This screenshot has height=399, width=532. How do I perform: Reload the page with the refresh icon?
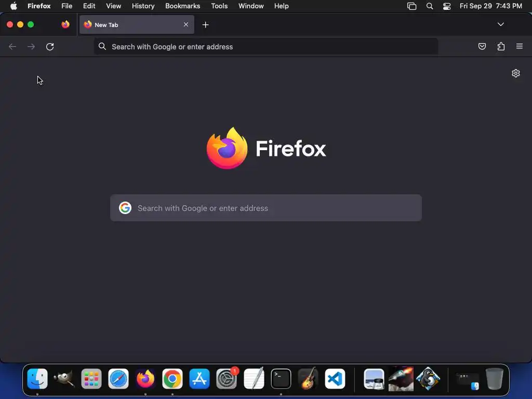[x=50, y=46]
